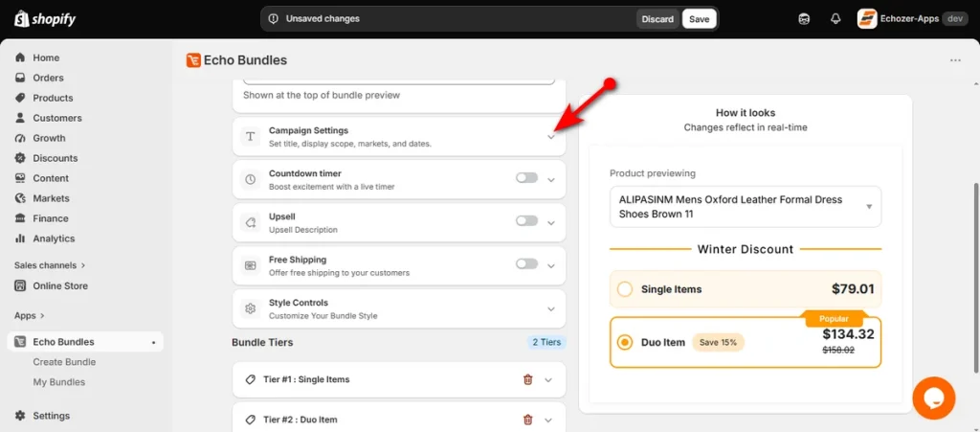Click the Orders inbox icon
980x432 pixels.
click(x=21, y=78)
